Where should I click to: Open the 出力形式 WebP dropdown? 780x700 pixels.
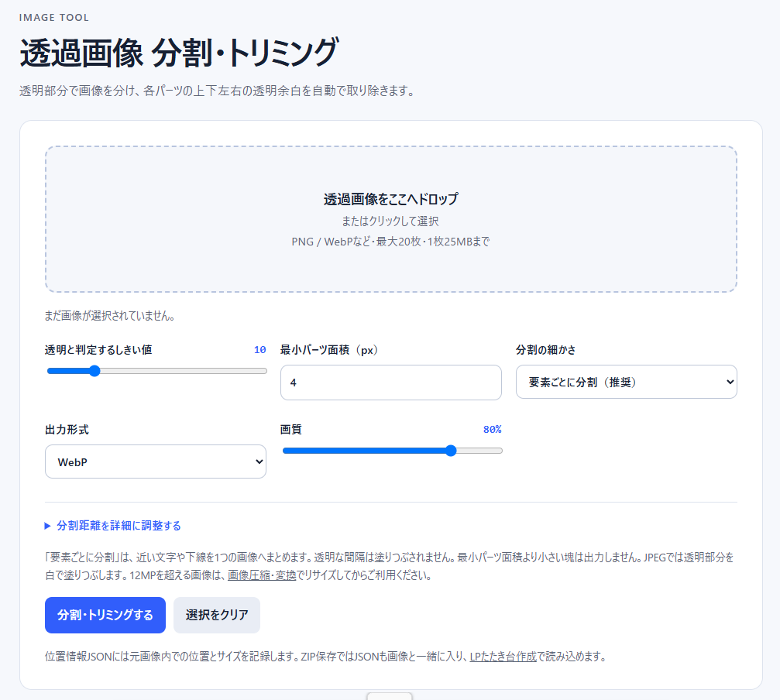tap(156, 462)
